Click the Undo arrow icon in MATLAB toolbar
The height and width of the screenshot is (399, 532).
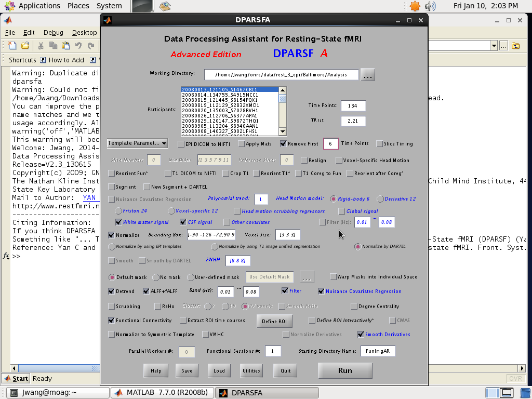coord(78,46)
